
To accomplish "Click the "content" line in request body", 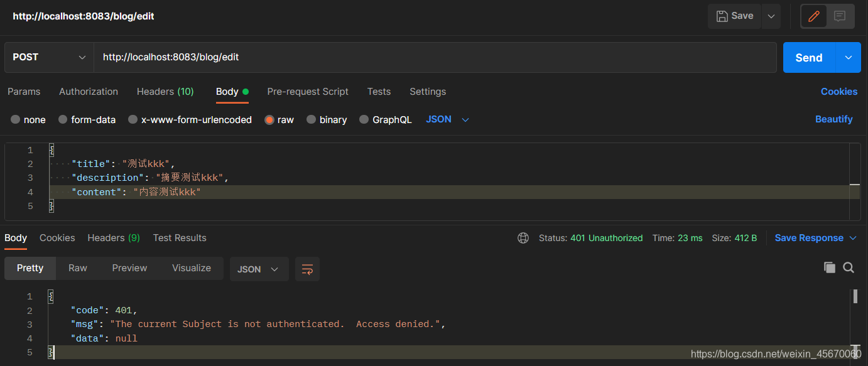I will (x=136, y=191).
